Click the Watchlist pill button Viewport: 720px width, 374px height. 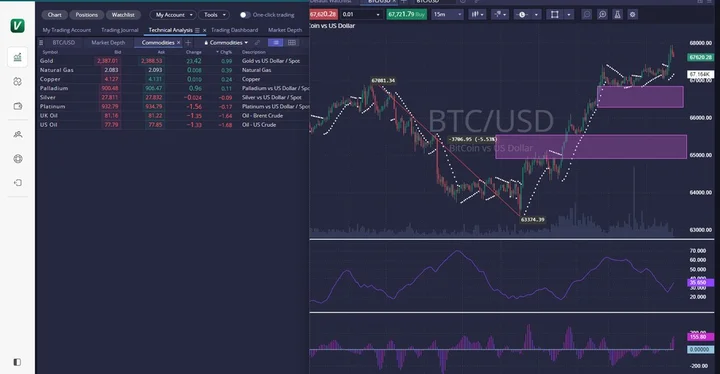click(123, 15)
